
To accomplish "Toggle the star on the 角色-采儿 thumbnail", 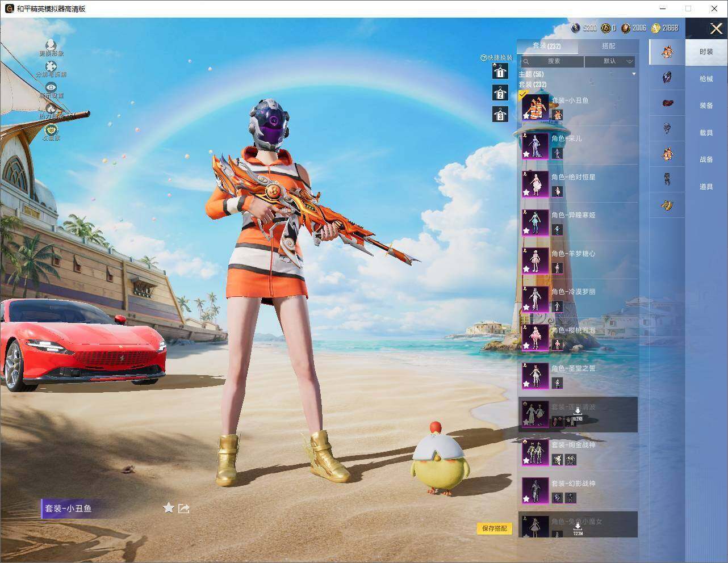I will (x=526, y=154).
